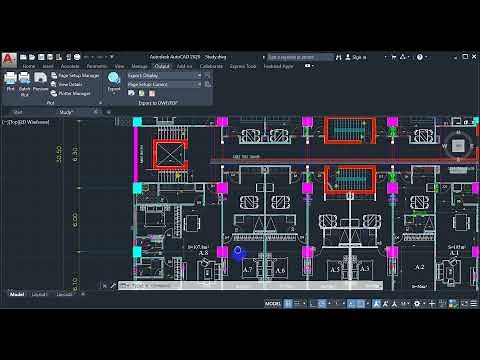
Task: Switch to the Parametric ribbon tab
Action: 97,66
